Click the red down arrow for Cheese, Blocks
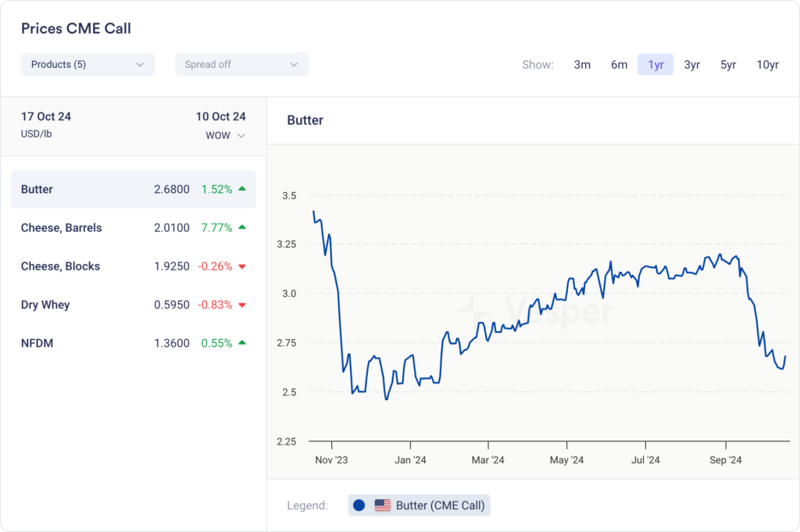This screenshot has width=800, height=532. pyautogui.click(x=242, y=266)
